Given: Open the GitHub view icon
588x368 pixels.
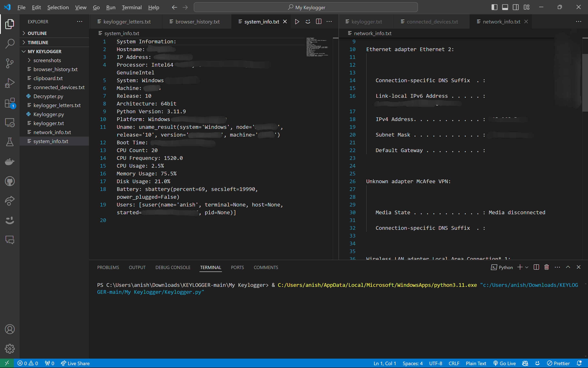Looking at the screenshot, I should click(10, 181).
